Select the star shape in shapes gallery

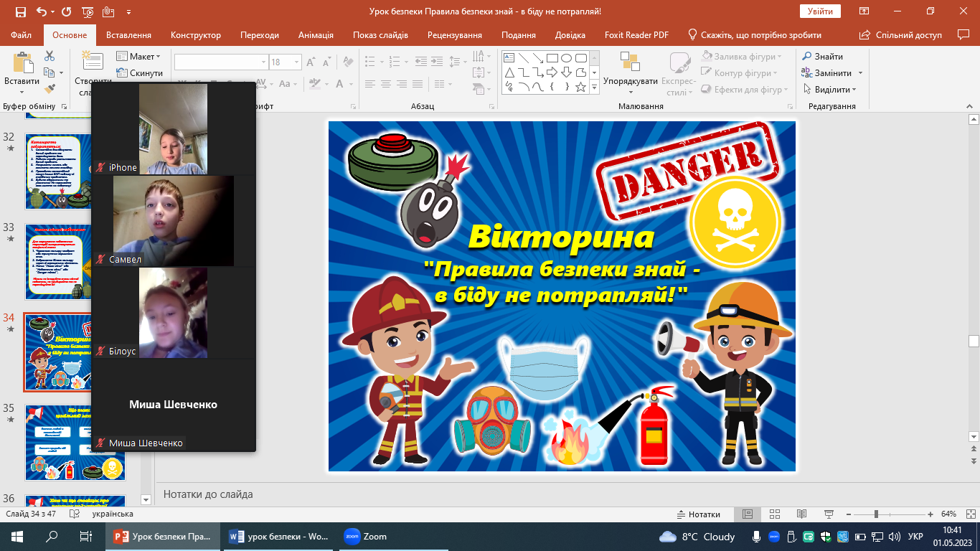coord(581,88)
